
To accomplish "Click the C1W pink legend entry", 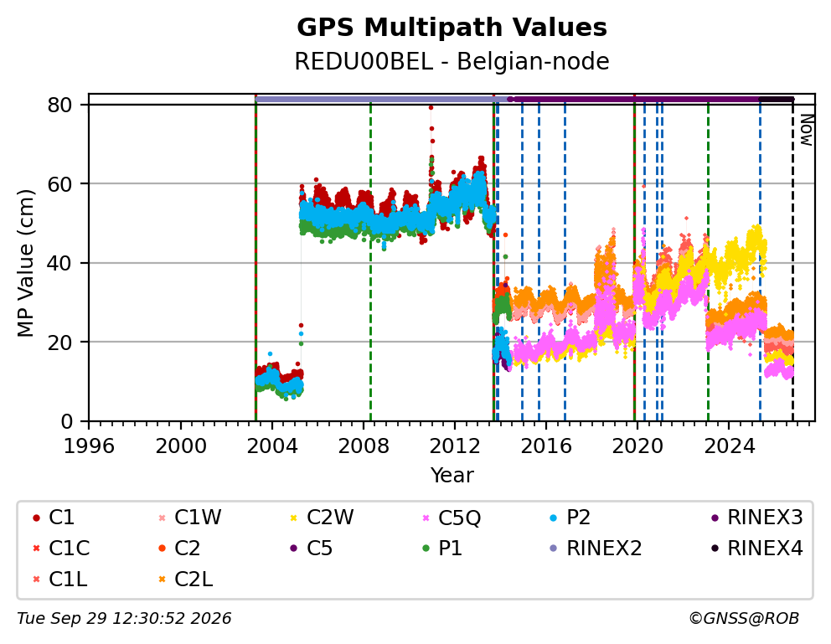I will point(190,518).
